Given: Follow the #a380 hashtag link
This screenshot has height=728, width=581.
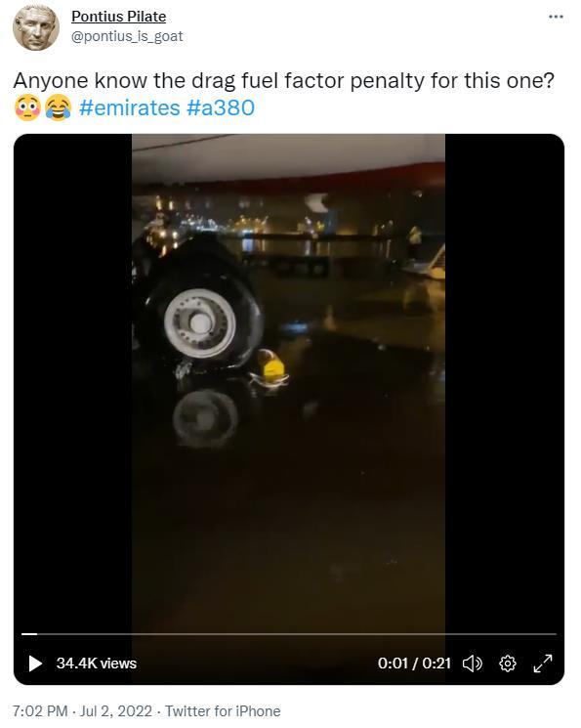Looking at the screenshot, I should tap(221, 107).
